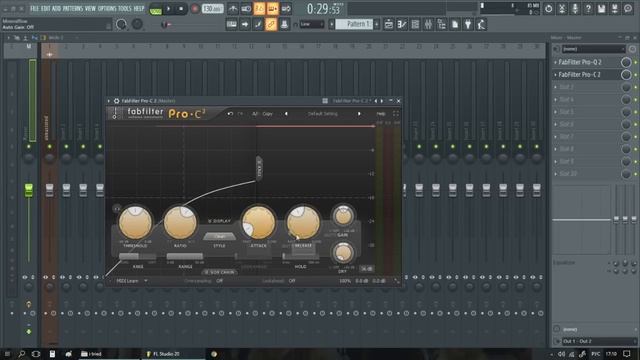Click the Pro-C 2 Help button
The image size is (640, 360).
pos(381,114)
